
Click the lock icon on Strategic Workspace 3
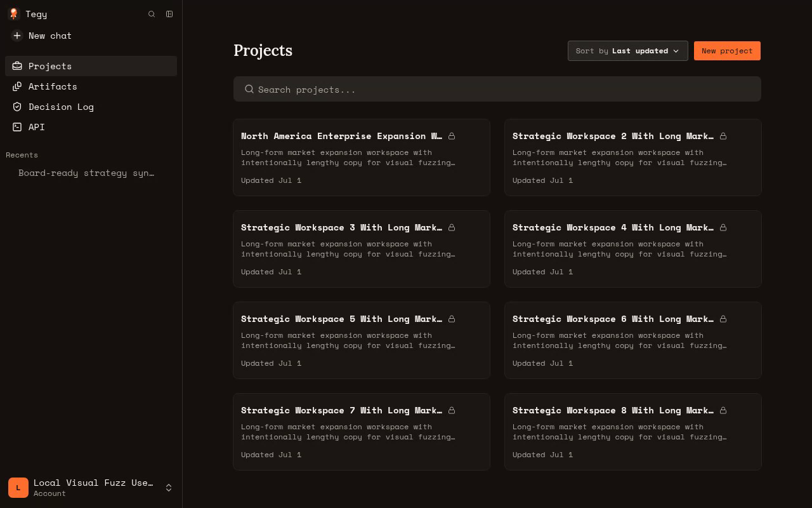452,227
